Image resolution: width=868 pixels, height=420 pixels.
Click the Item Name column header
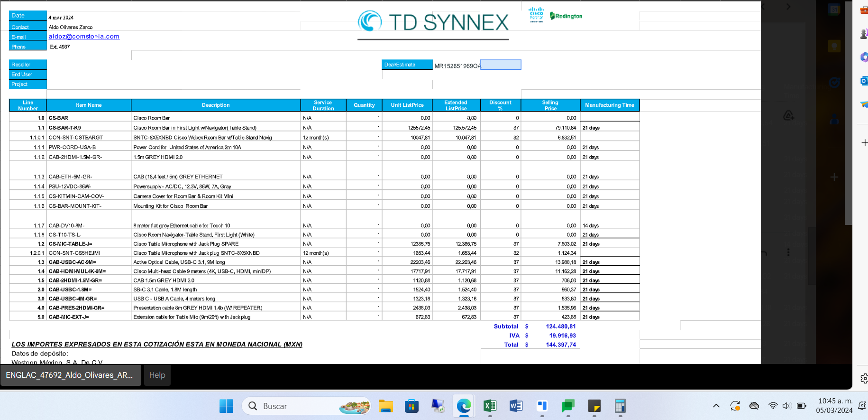tap(89, 105)
